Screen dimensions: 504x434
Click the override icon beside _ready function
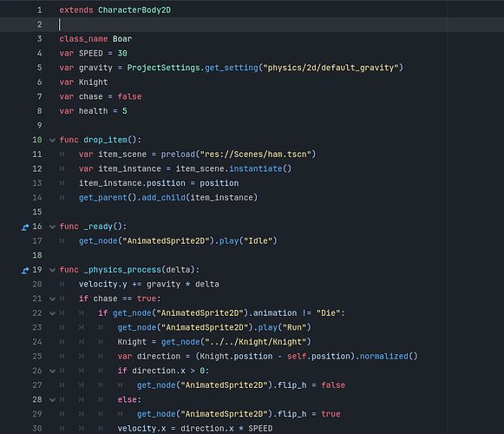25,227
